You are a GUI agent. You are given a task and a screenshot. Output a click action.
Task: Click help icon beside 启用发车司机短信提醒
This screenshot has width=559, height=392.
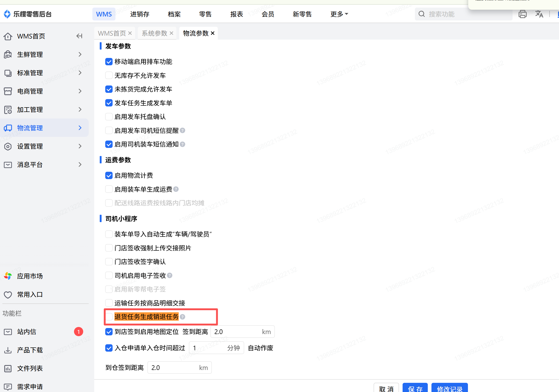click(183, 131)
